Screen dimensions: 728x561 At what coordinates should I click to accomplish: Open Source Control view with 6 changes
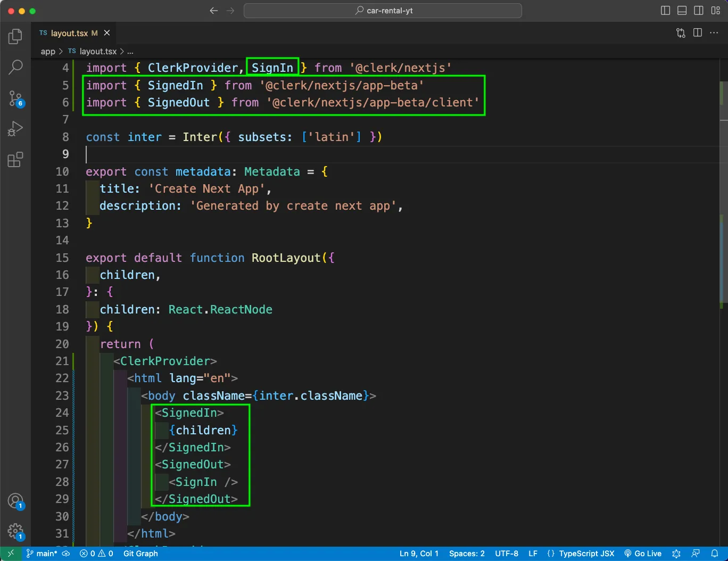pyautogui.click(x=15, y=98)
